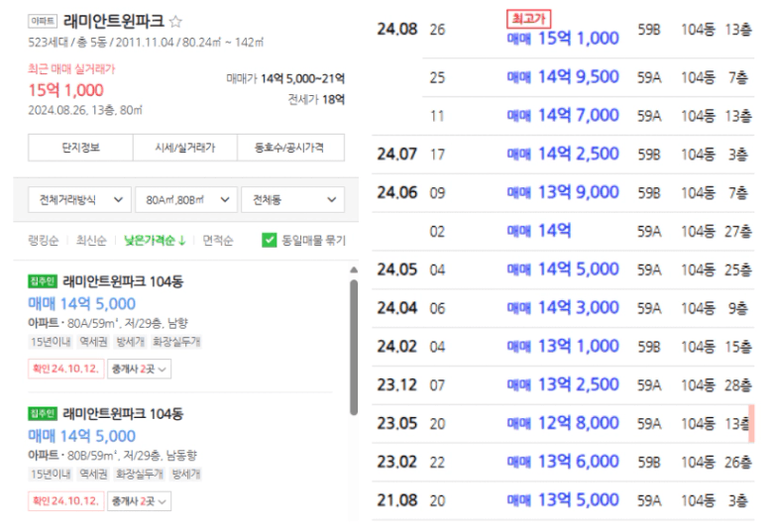Sort listings by 최신순
774x532 pixels.
click(x=91, y=241)
